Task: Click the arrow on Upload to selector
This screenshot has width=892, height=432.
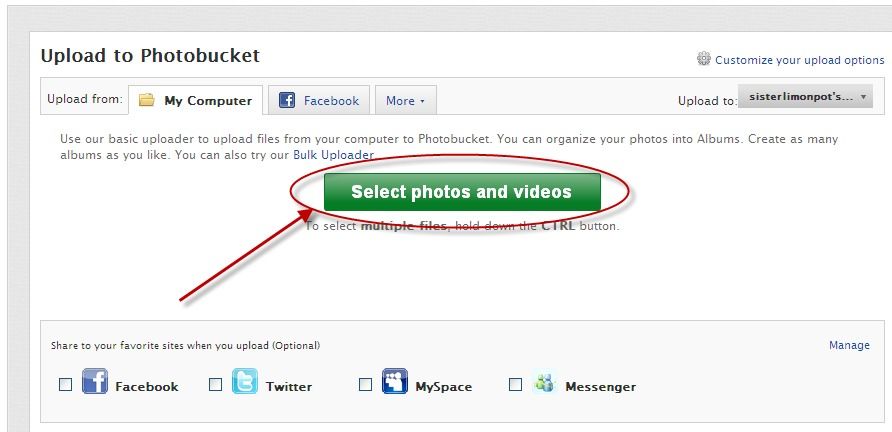Action: (x=863, y=97)
